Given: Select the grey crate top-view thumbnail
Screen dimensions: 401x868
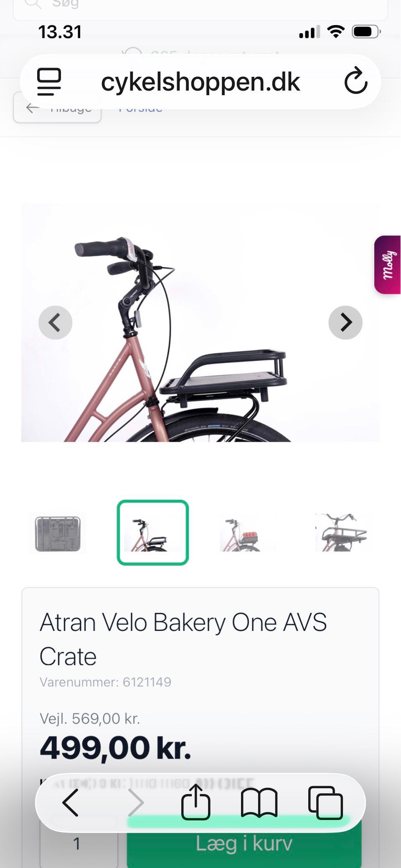Looking at the screenshot, I should click(x=58, y=533).
